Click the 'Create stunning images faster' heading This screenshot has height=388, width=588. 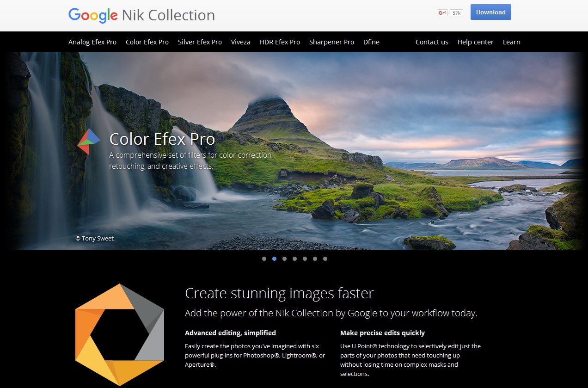coord(279,293)
